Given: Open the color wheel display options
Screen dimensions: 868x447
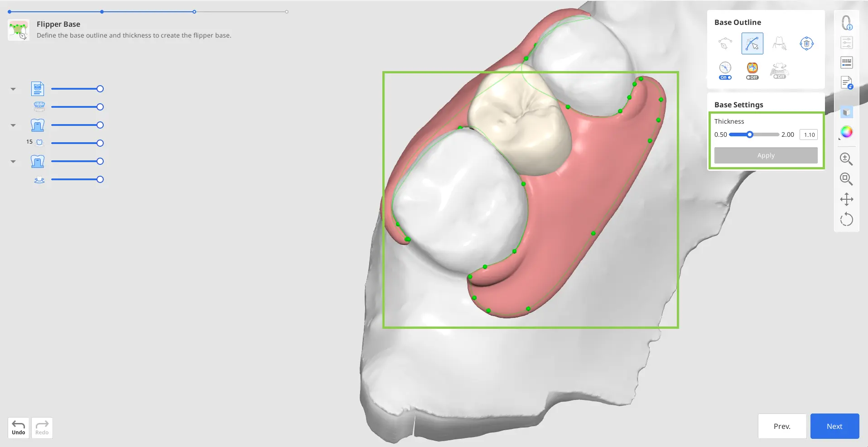Looking at the screenshot, I should (846, 132).
